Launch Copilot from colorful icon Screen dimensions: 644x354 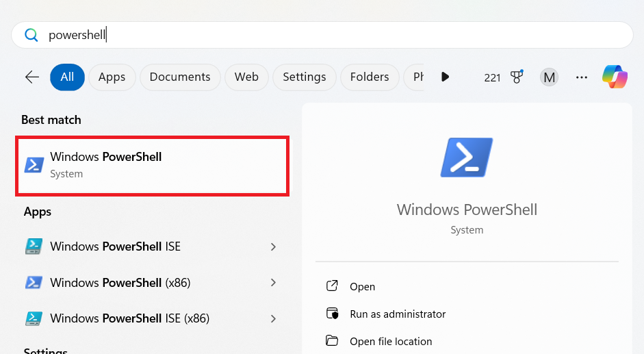615,77
